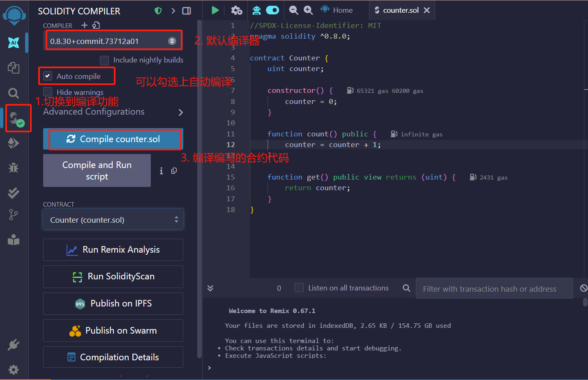
Task: Enable Listen on all transactions checkbox
Action: point(299,288)
